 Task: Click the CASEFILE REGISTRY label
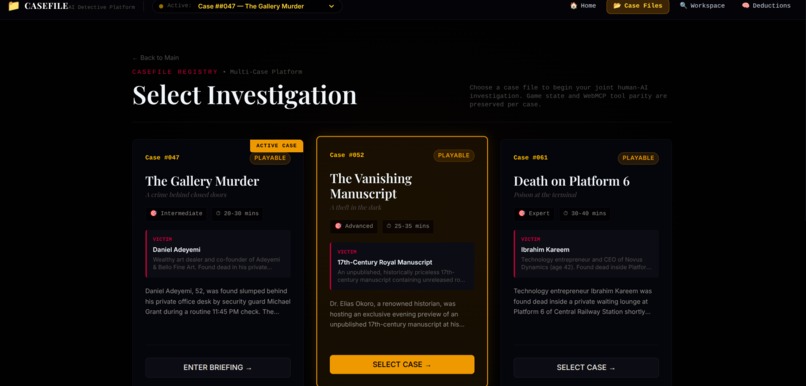pyautogui.click(x=175, y=72)
